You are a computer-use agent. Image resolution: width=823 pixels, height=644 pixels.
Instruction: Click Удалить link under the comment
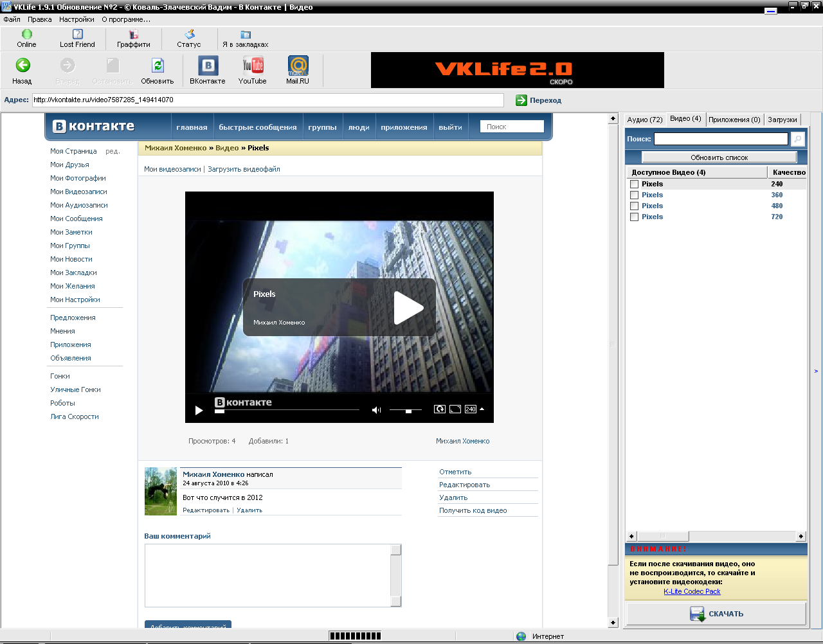(249, 510)
